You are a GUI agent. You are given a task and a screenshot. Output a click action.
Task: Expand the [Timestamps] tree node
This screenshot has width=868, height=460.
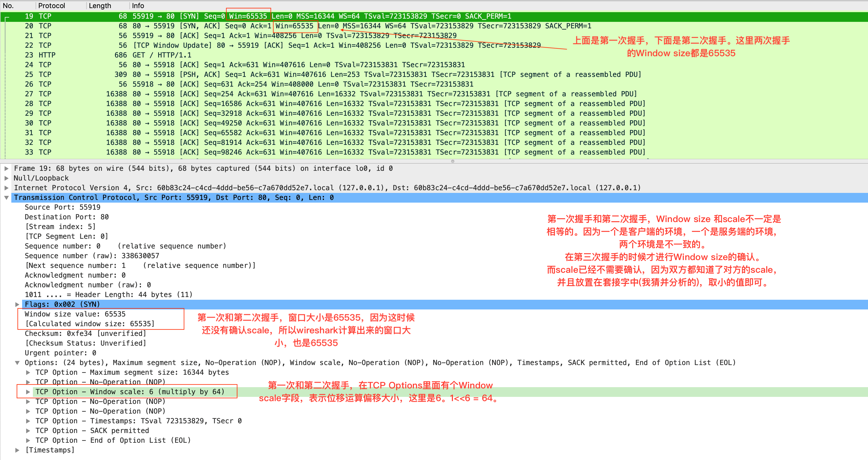pos(17,450)
